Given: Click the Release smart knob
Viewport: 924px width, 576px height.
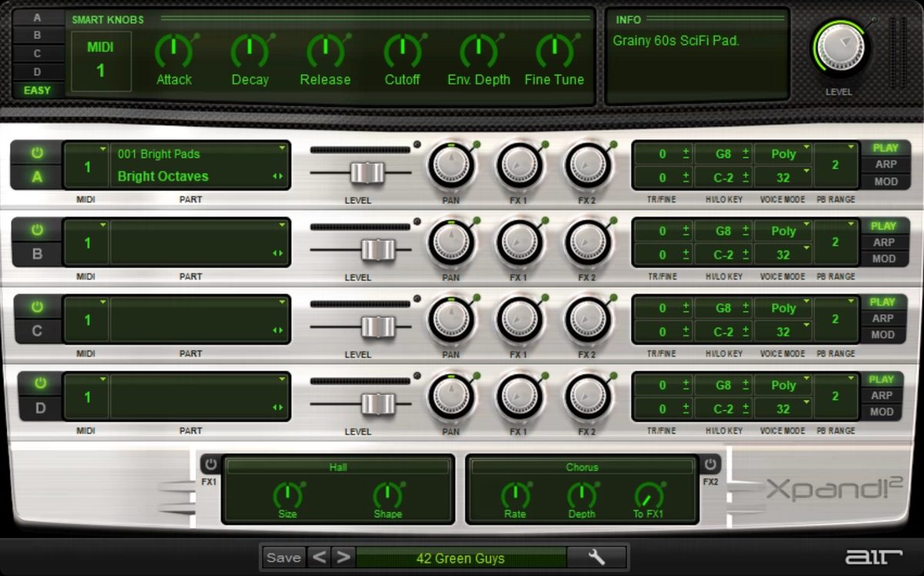Looking at the screenshot, I should 325,52.
